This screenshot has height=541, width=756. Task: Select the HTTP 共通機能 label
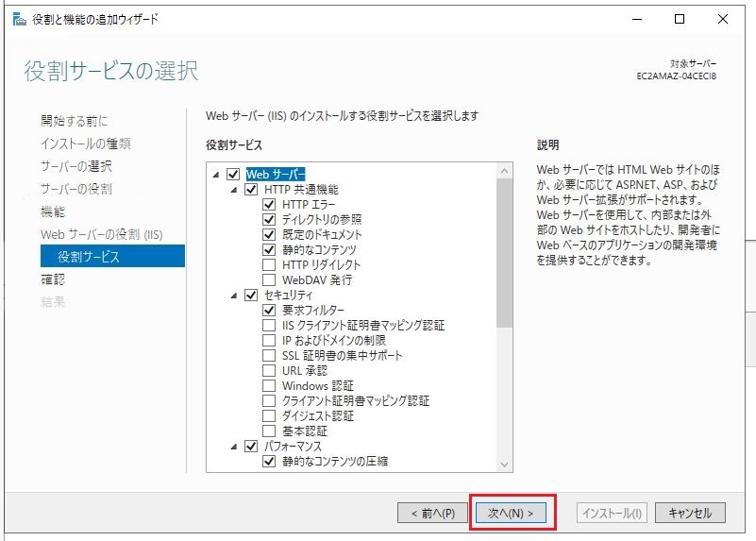[x=301, y=189]
